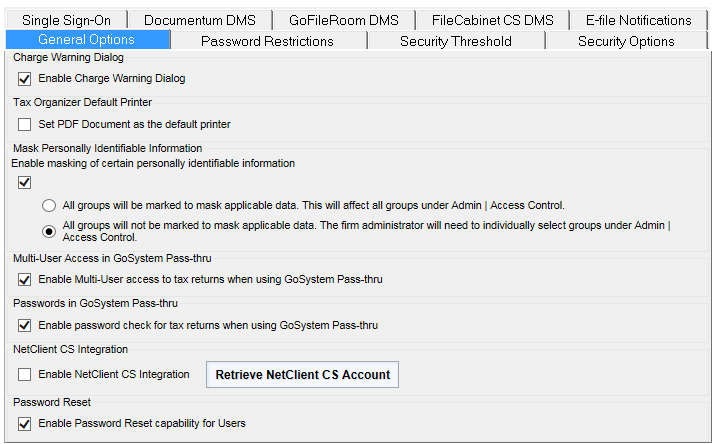Viewport: 714px width, 444px height.
Task: Toggle password check for GoSystem Pass-thru
Action: pos(25,326)
